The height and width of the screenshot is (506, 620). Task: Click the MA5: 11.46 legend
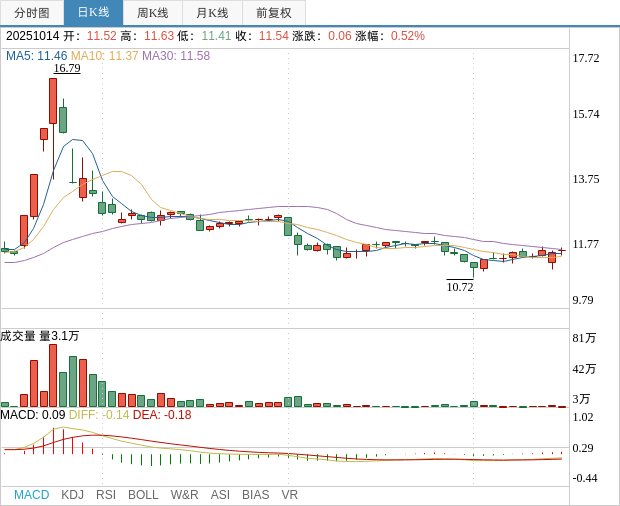[36, 56]
